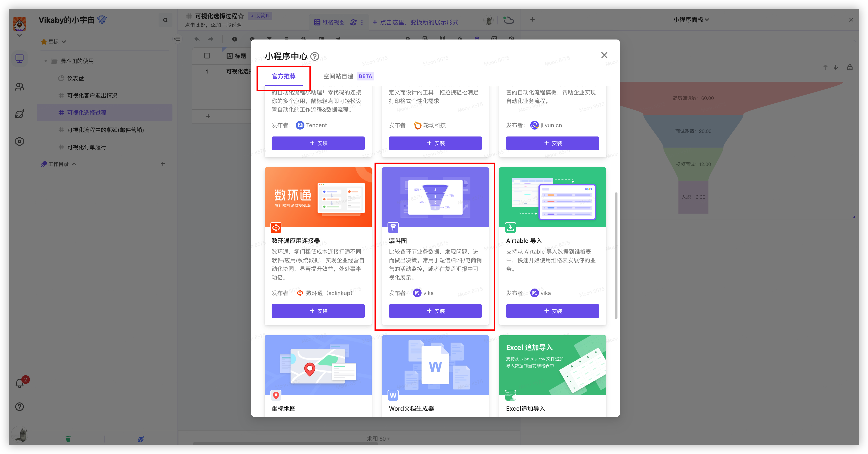Collapse the sidebar with the fold icon
The width and height of the screenshot is (868, 454).
click(177, 39)
